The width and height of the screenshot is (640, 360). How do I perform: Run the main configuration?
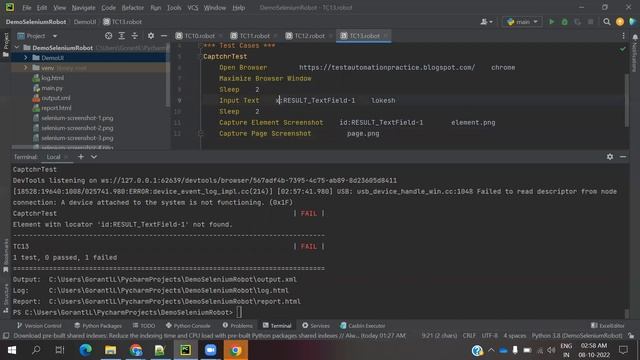pyautogui.click(x=551, y=22)
